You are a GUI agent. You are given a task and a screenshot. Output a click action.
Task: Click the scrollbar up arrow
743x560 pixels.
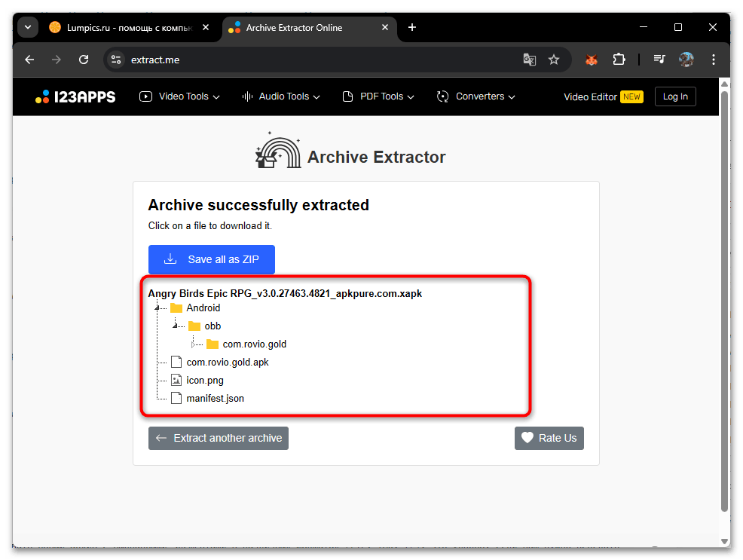[x=724, y=84]
